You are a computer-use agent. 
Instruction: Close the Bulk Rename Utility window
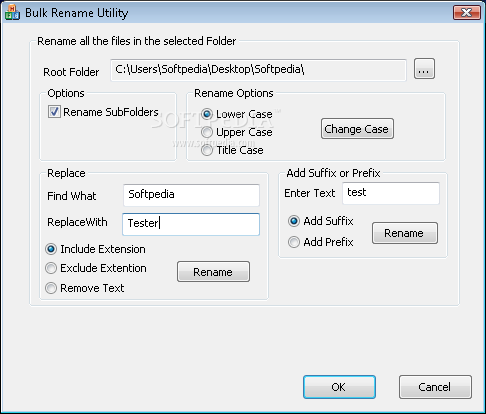(x=467, y=13)
